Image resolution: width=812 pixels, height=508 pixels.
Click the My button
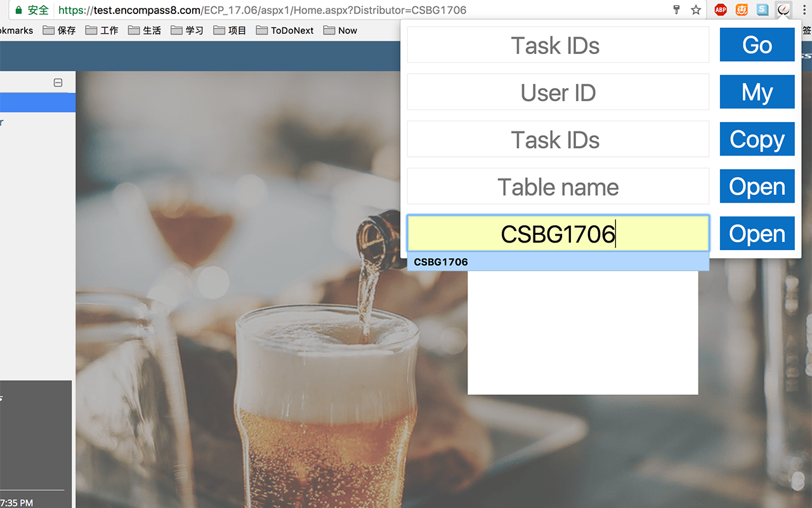(x=757, y=92)
